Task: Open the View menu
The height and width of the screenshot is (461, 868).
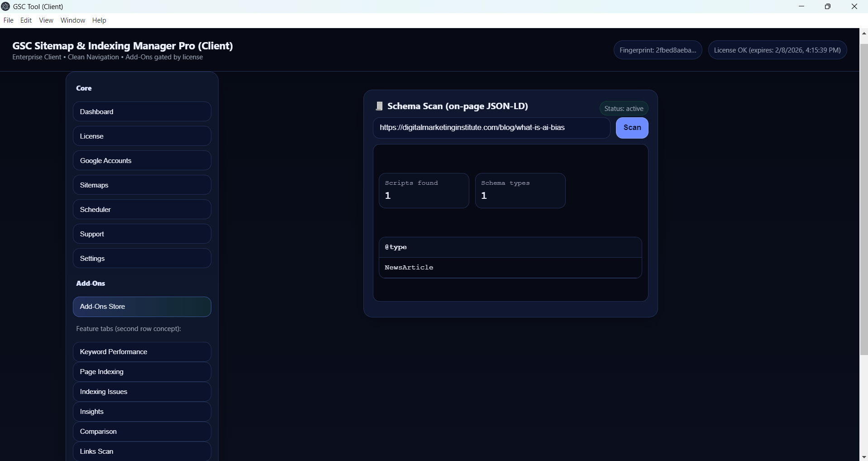Action: pos(46,20)
